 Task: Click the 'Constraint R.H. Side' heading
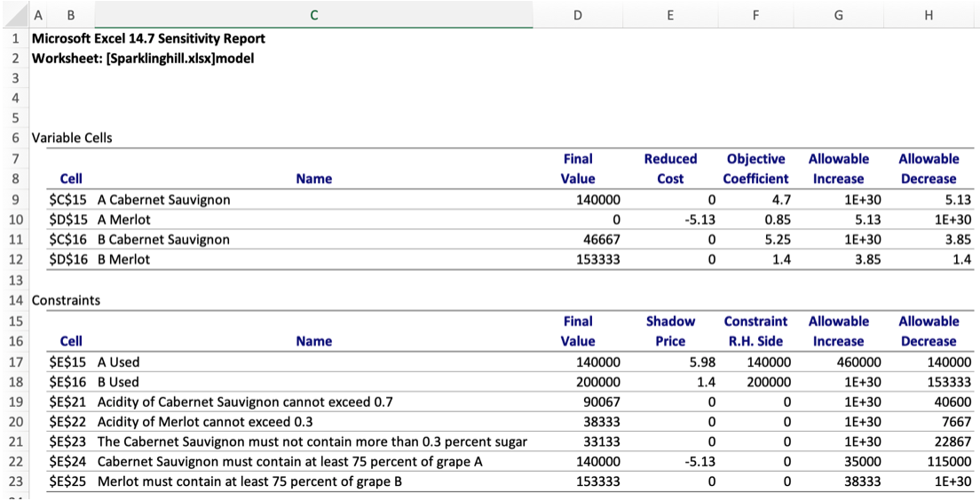coord(755,330)
